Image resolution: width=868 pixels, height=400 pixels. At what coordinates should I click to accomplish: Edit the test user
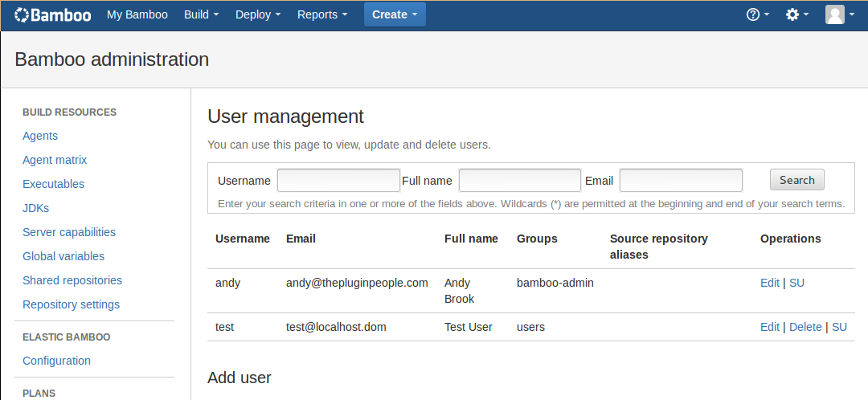coord(769,327)
